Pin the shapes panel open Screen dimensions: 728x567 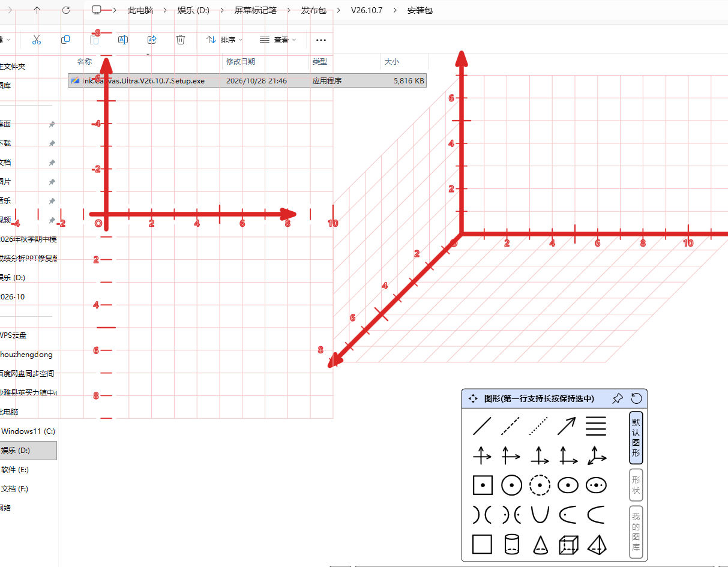point(618,398)
